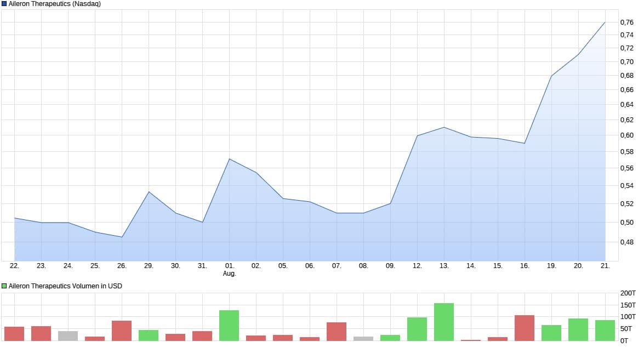The image size is (644, 347).
Task: Click the chart title Aileron Therapeutics (Nasdaq)
Action: (54, 4)
